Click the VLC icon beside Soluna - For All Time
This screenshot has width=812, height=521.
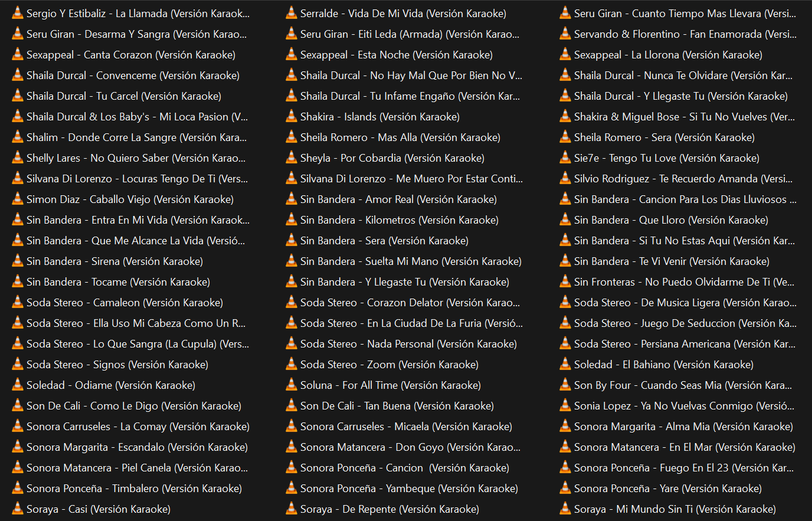pyautogui.click(x=292, y=385)
